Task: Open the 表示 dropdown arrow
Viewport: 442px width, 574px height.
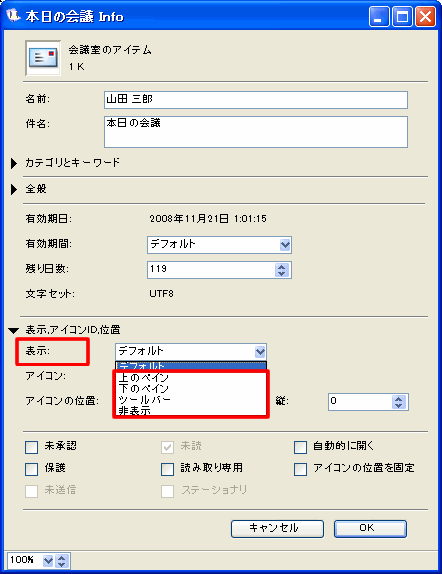Action: [260, 352]
